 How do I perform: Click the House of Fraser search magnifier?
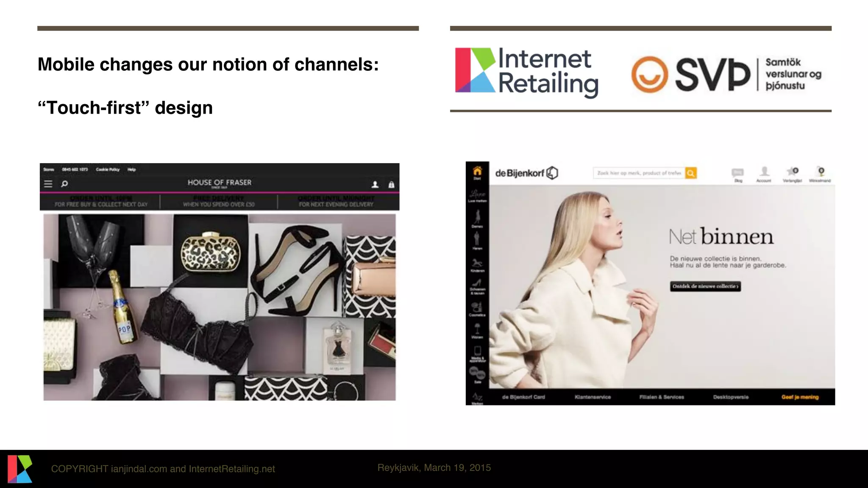tap(64, 184)
